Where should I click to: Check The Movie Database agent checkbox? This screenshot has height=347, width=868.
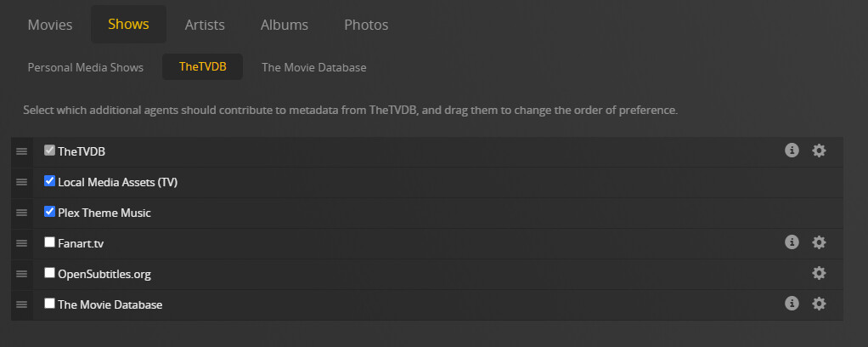click(x=49, y=304)
